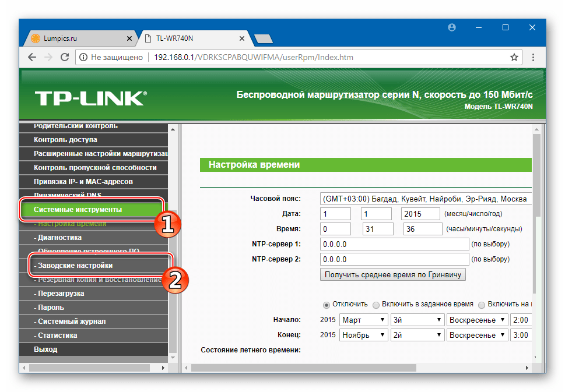Open the Ноябрь month dropdown
The width and height of the screenshot is (565, 392).
pos(364,335)
